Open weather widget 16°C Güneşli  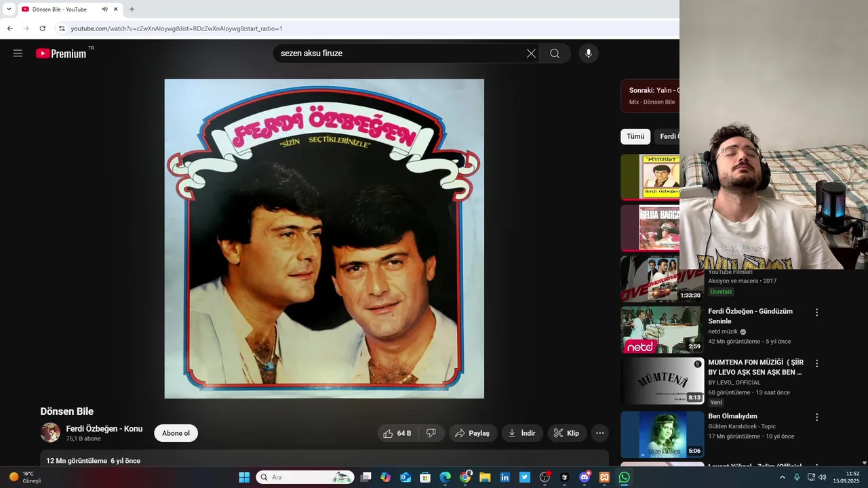pyautogui.click(x=25, y=477)
